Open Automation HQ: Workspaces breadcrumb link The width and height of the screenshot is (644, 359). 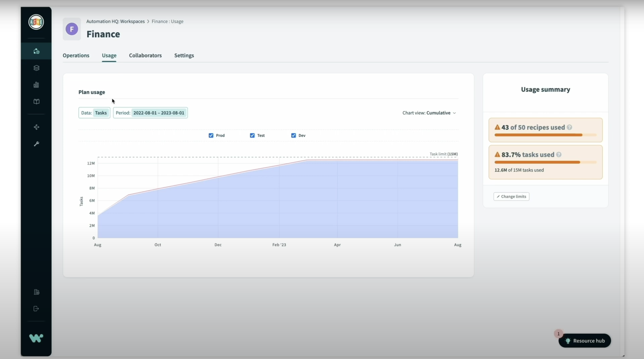pos(115,22)
